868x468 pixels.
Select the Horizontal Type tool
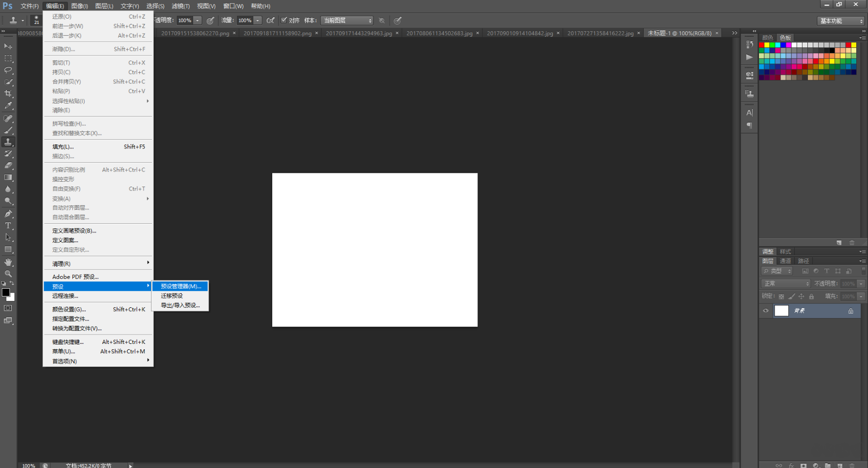(x=8, y=226)
